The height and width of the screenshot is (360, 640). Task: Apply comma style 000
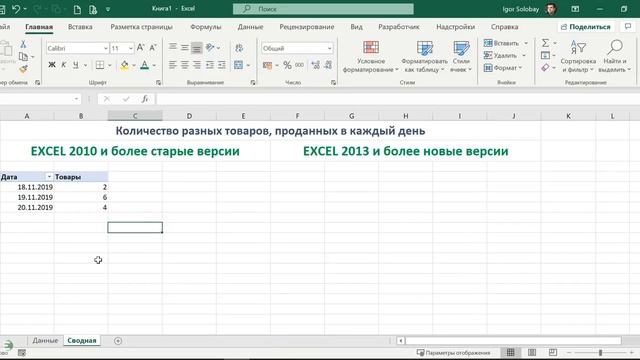pyautogui.click(x=300, y=65)
